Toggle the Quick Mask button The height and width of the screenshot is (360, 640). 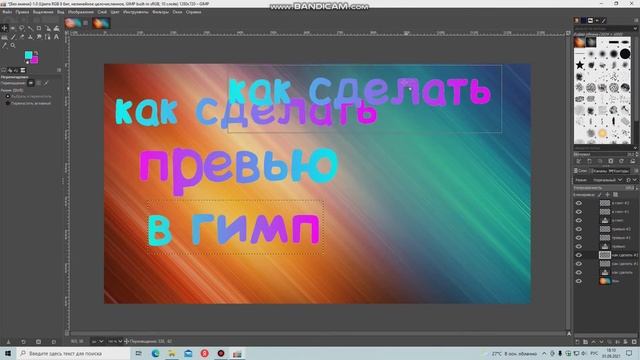(67, 333)
